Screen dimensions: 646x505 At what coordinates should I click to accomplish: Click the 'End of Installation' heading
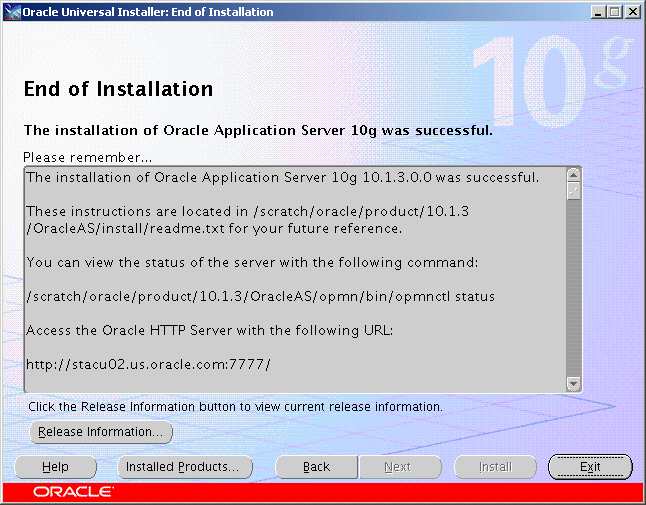coord(118,89)
